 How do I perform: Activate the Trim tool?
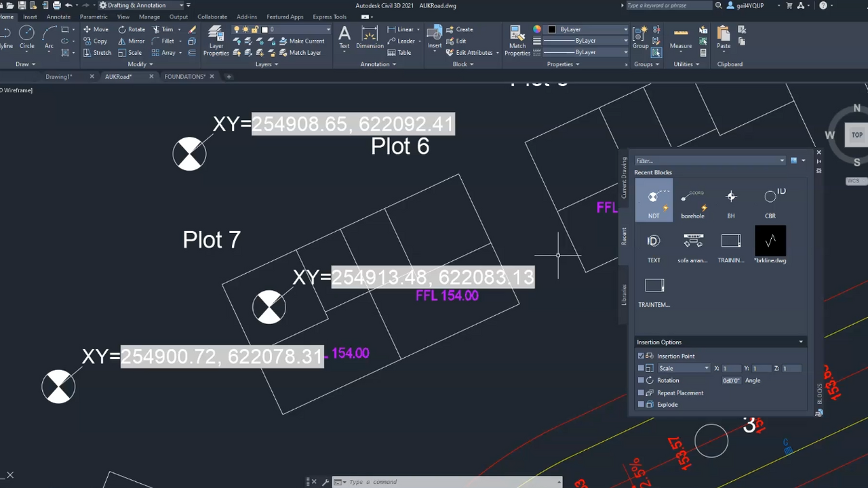(163, 29)
